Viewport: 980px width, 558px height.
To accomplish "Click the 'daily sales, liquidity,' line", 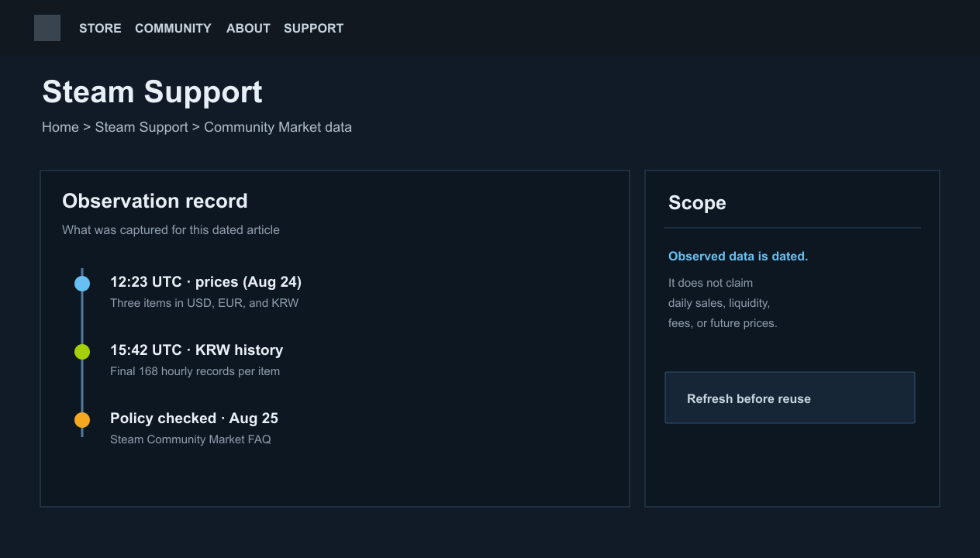I will [x=719, y=303].
